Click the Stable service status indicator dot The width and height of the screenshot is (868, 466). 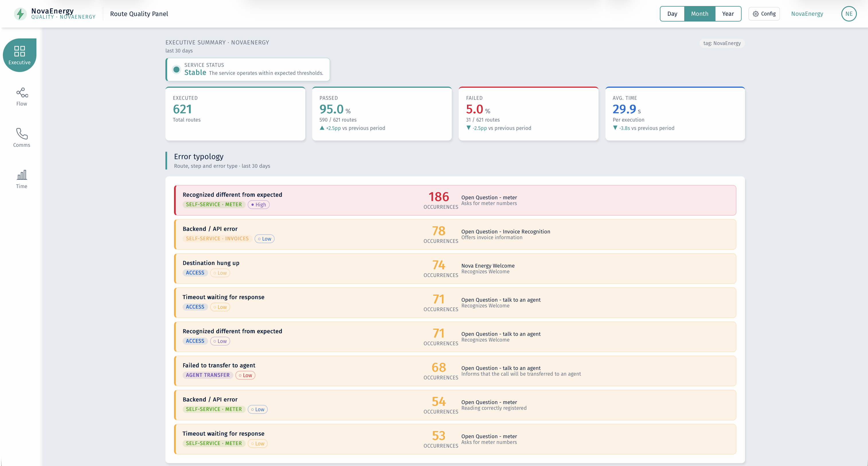176,69
